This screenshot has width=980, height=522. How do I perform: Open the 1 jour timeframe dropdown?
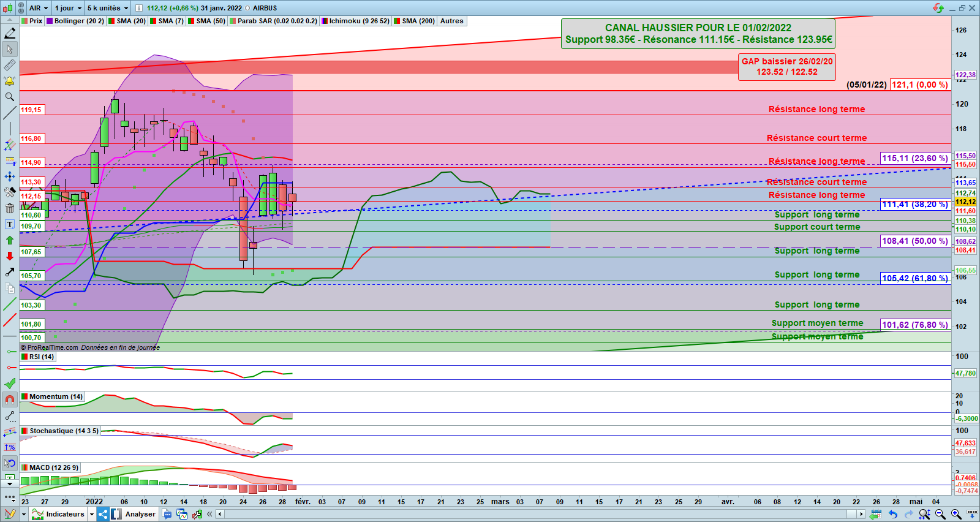pyautogui.click(x=68, y=8)
